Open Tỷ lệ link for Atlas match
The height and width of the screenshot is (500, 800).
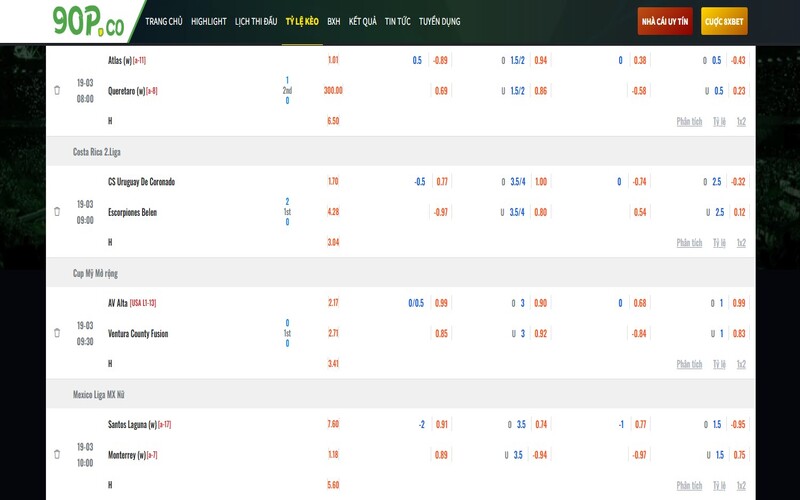pyautogui.click(x=719, y=121)
